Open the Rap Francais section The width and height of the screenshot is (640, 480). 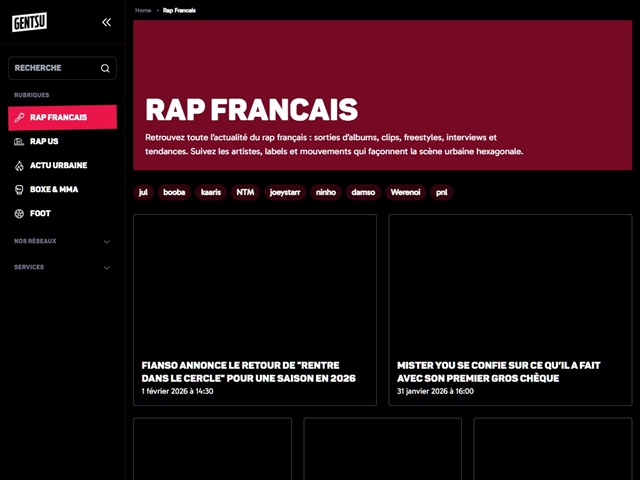[x=62, y=118]
